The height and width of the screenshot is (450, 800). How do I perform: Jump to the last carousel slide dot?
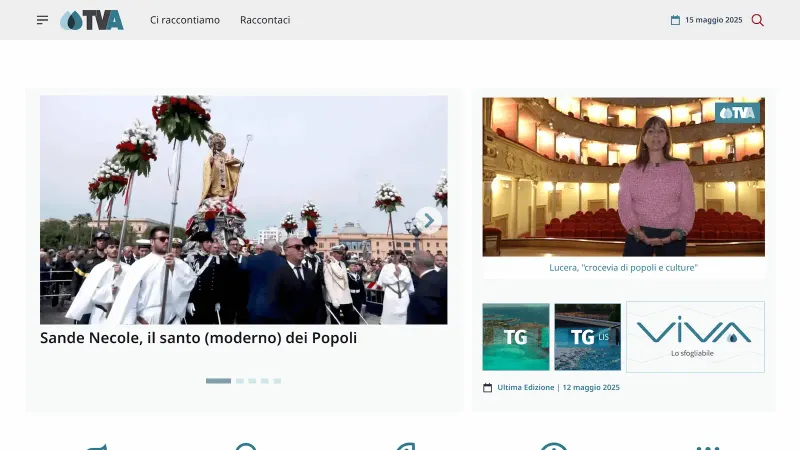tap(277, 381)
